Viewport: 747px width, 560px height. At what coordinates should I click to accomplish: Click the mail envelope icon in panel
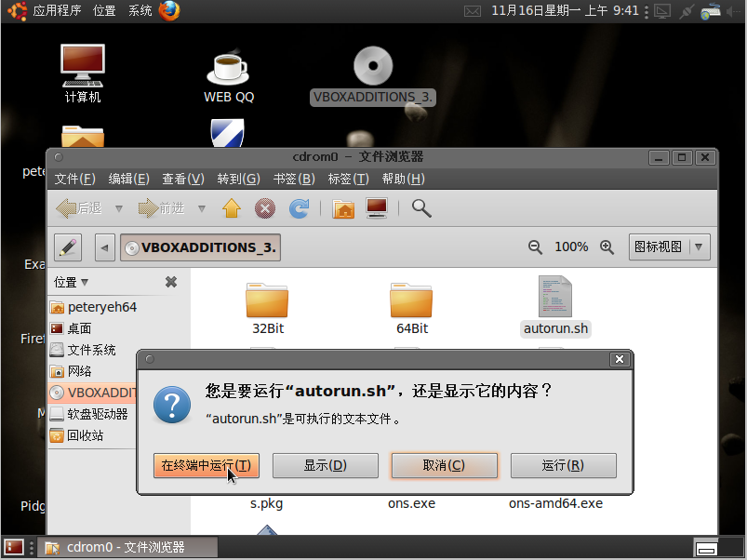[x=473, y=11]
